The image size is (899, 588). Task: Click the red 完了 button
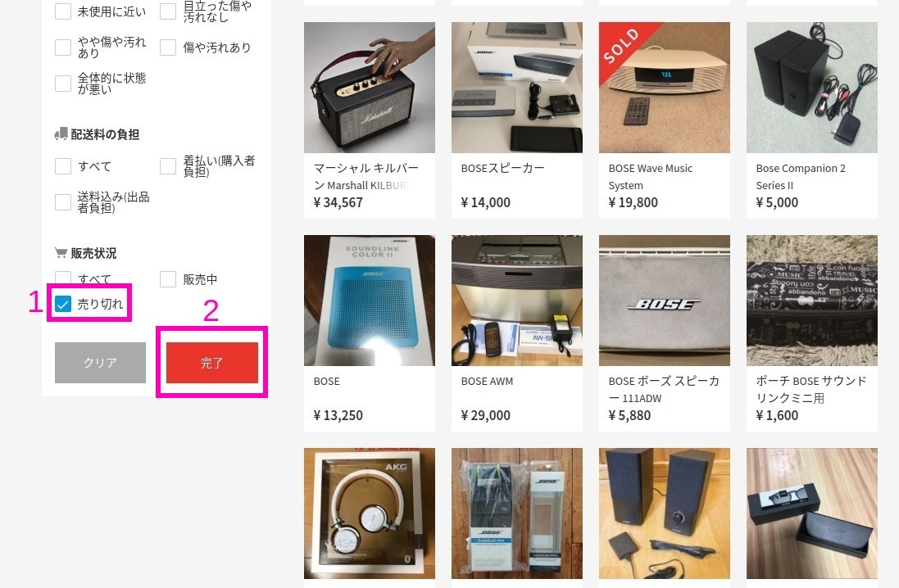[212, 363]
